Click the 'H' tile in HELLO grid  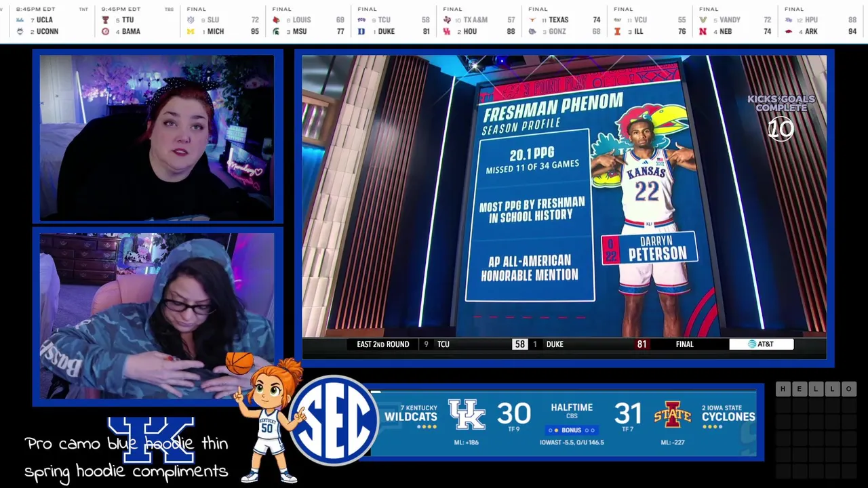click(783, 389)
